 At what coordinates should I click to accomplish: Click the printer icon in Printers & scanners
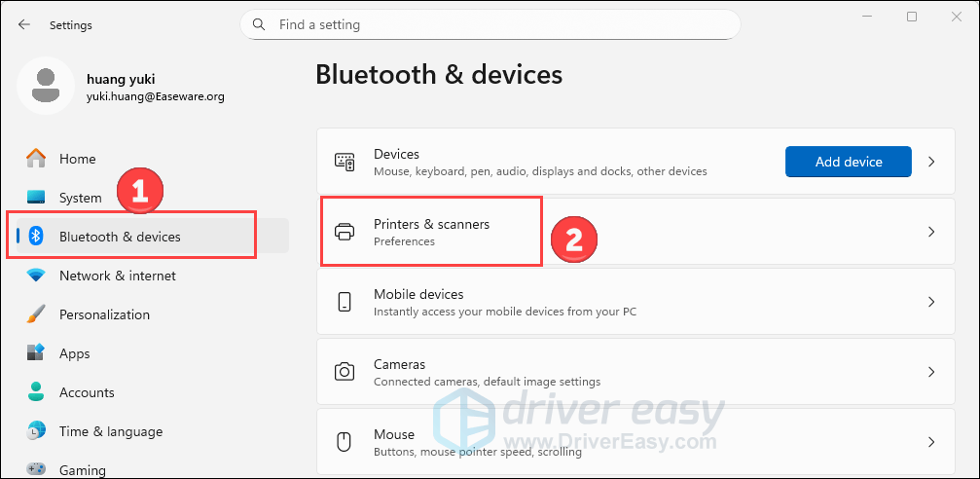(345, 232)
